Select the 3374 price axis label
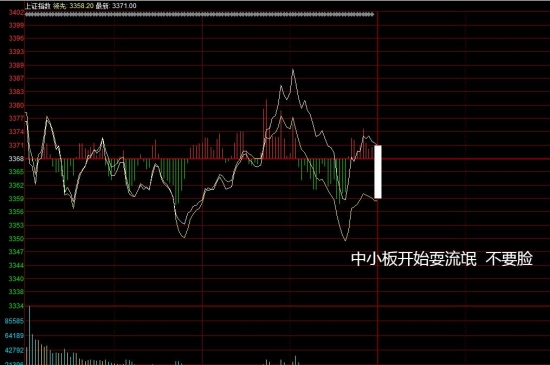550x365 pixels. (x=16, y=132)
